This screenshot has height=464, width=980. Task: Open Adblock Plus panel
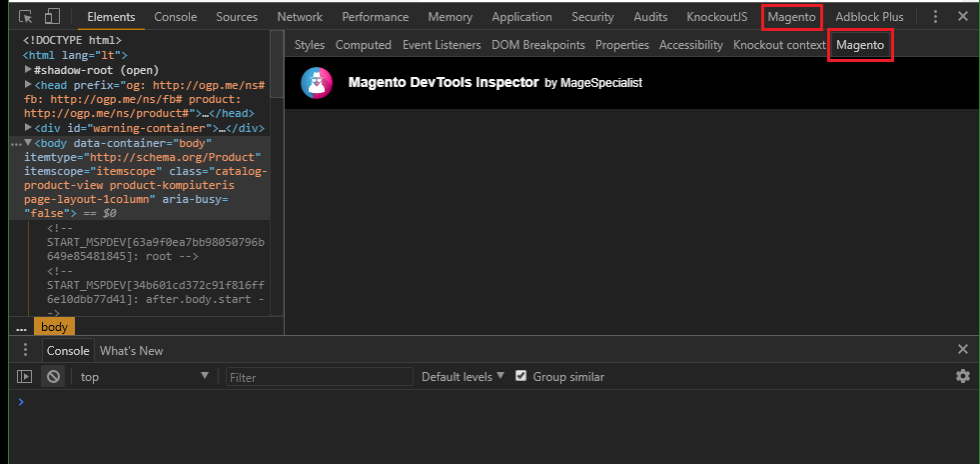click(x=869, y=17)
